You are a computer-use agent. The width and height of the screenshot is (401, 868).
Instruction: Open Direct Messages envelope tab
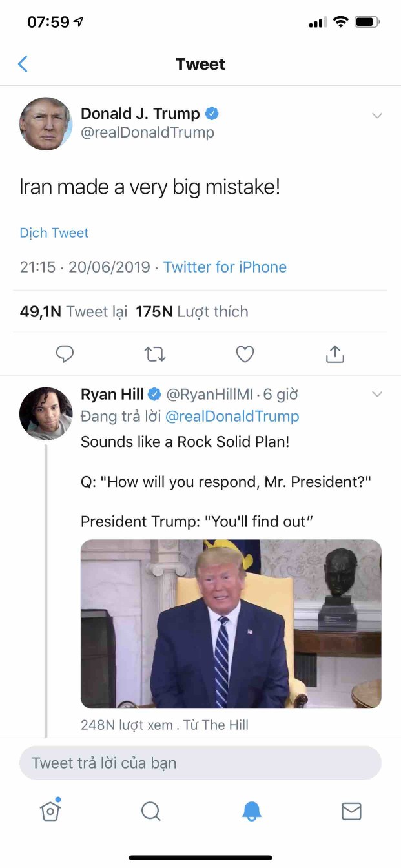coord(351,811)
